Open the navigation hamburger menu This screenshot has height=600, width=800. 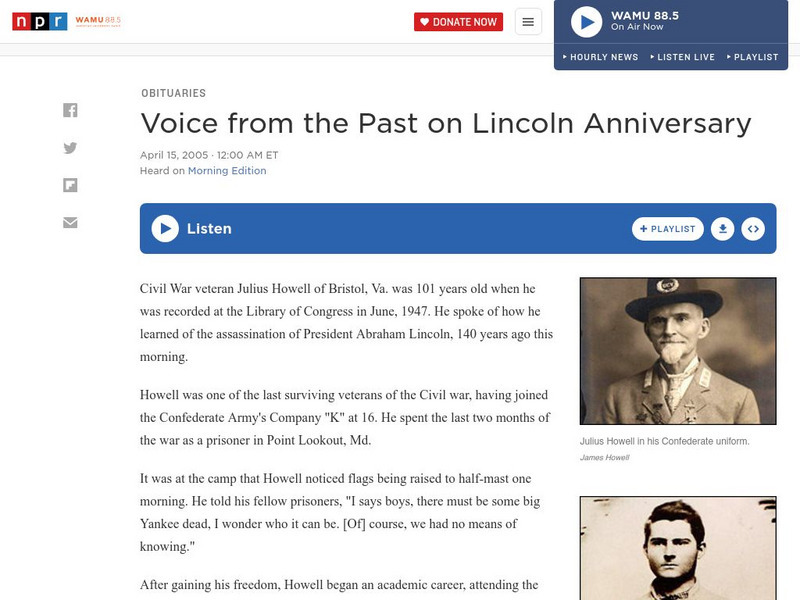(528, 20)
